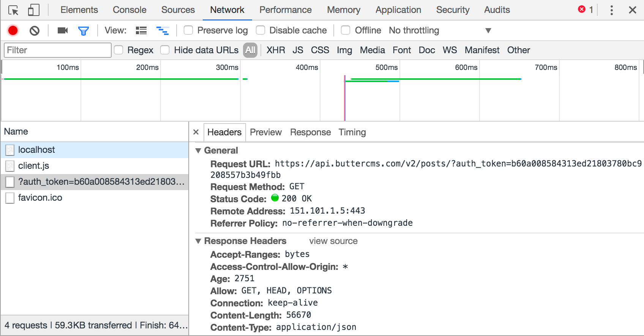
Task: Click the inspect element cursor icon
Action: pos(13,10)
